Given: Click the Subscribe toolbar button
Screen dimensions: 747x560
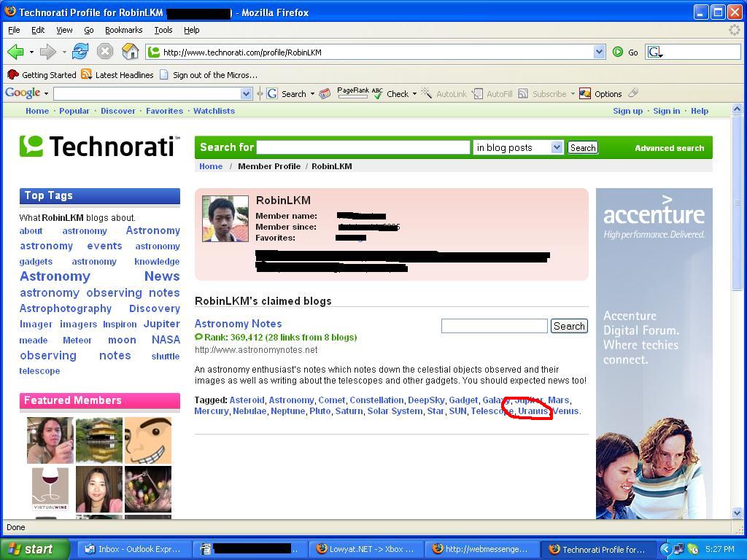Looking at the screenshot, I should pos(543,94).
